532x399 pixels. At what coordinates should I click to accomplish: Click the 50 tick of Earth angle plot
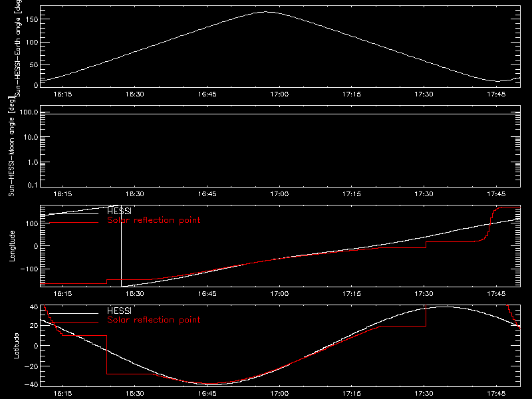click(x=34, y=65)
